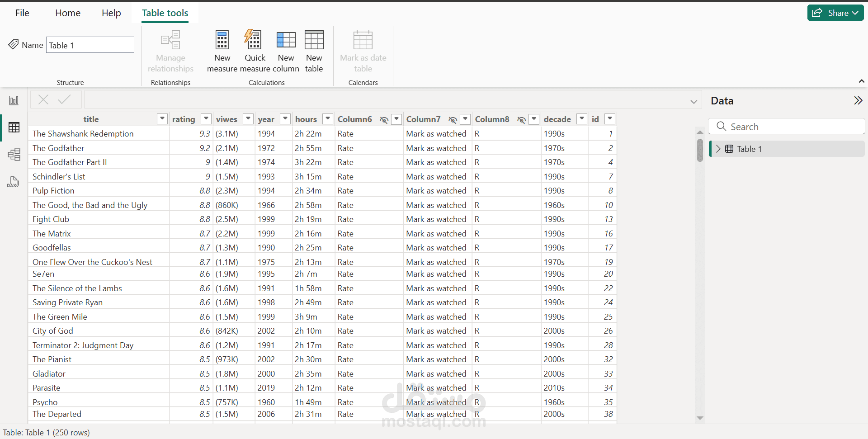Click the name tag icon beside Name
Image resolution: width=868 pixels, height=439 pixels.
click(14, 44)
